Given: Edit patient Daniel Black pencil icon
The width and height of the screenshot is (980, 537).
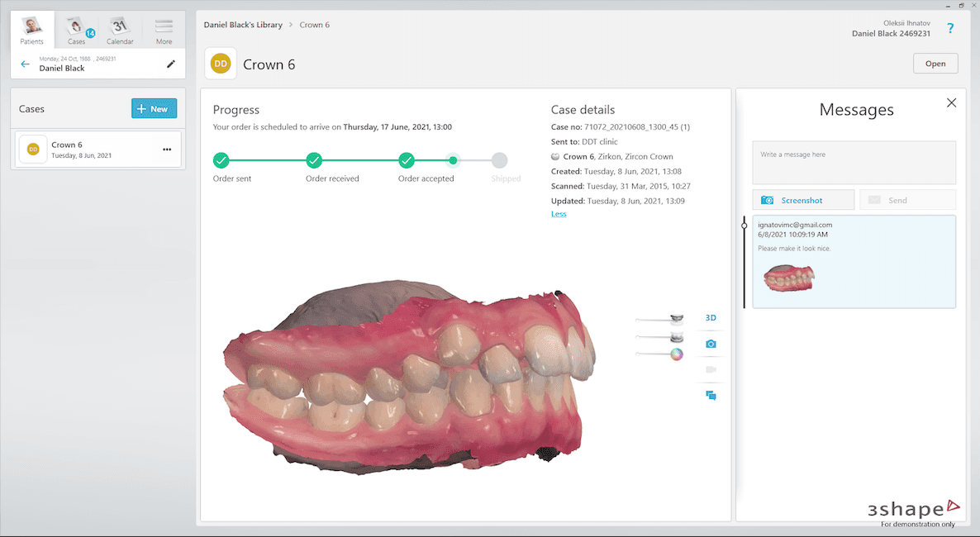Looking at the screenshot, I should 170,64.
